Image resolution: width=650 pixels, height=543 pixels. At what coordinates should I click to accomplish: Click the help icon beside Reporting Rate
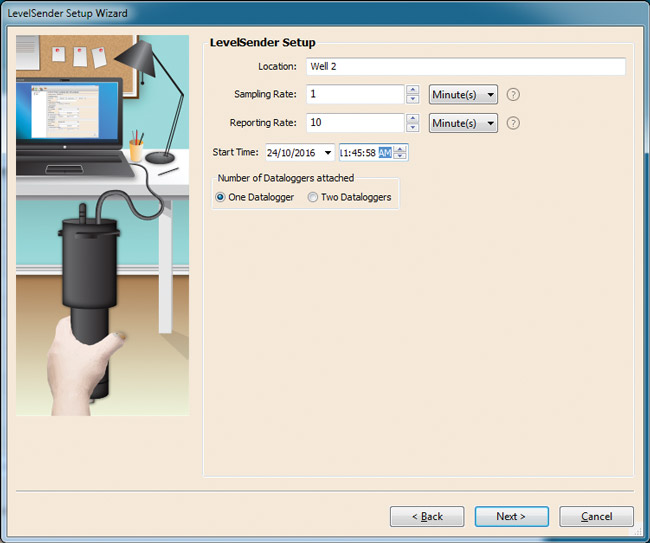point(514,123)
